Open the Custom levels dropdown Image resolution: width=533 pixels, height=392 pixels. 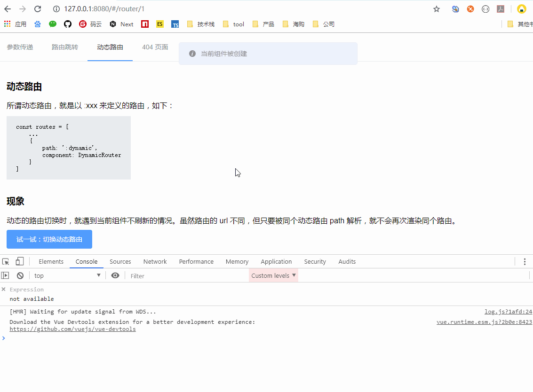coord(273,275)
